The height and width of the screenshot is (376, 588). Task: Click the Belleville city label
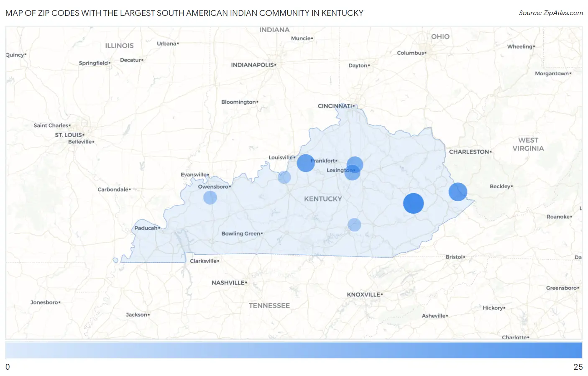pos(80,142)
